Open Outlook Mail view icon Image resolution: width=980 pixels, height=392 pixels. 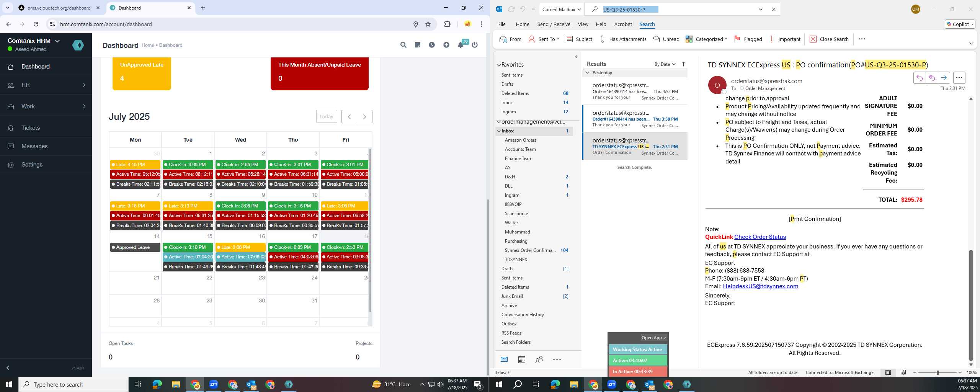(504, 359)
